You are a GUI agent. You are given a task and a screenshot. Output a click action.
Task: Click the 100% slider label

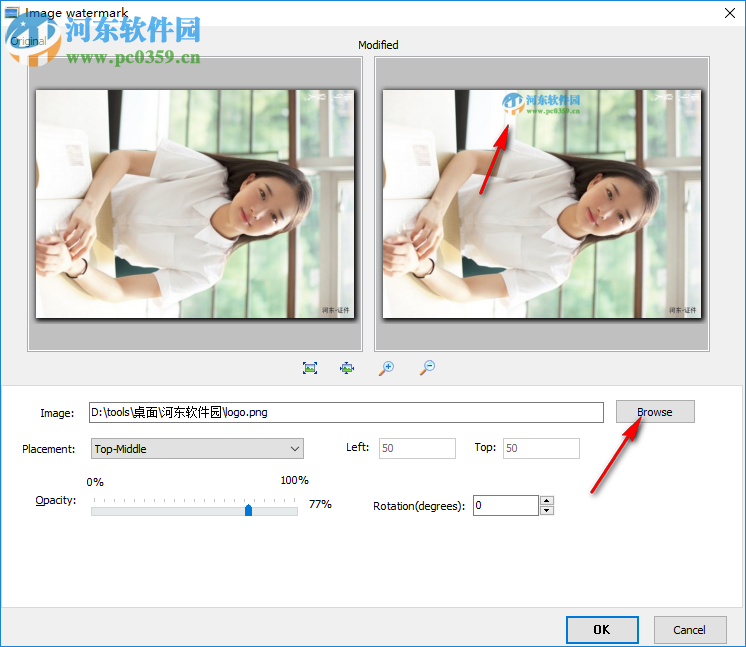click(x=294, y=480)
